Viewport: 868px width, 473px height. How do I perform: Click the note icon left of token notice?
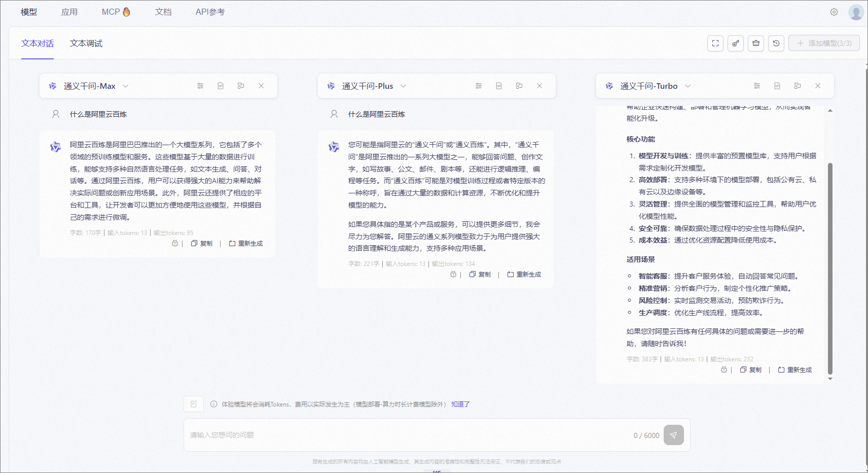pyautogui.click(x=194, y=404)
